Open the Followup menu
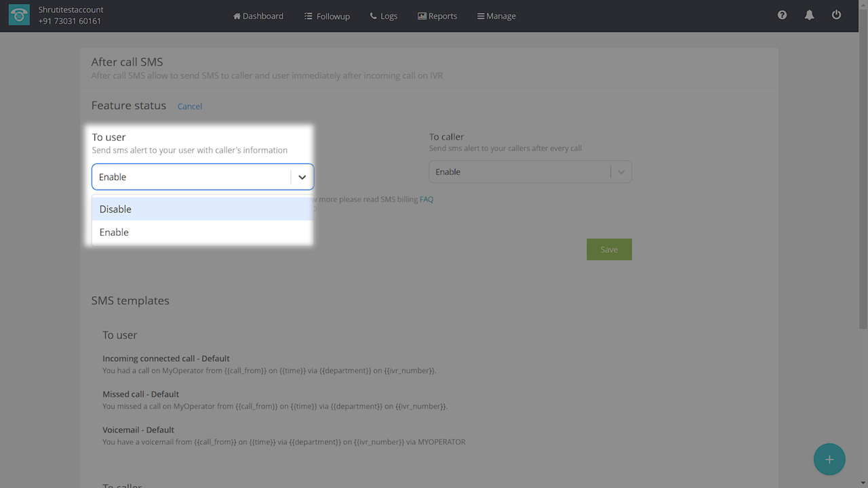This screenshot has height=488, width=868. (x=327, y=16)
